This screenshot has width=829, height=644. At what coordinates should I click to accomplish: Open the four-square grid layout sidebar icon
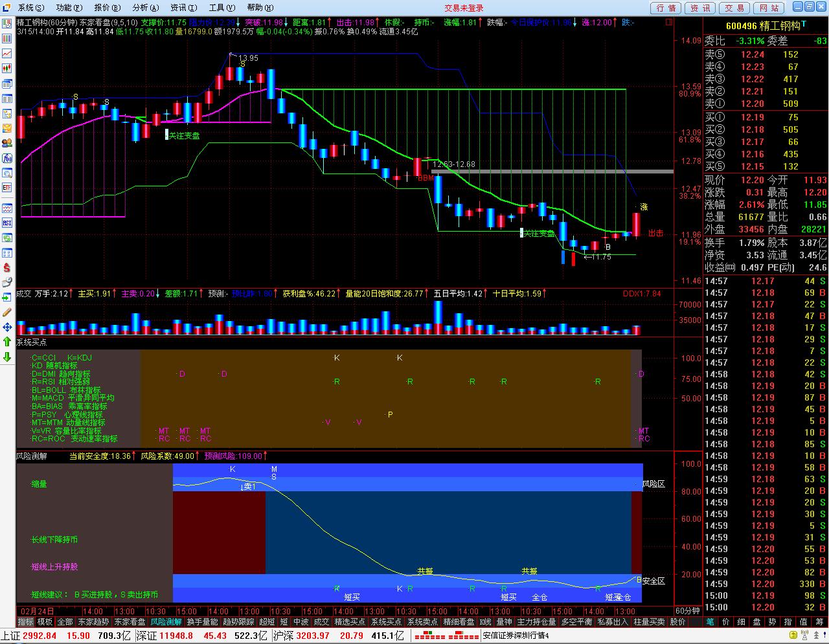point(7,252)
